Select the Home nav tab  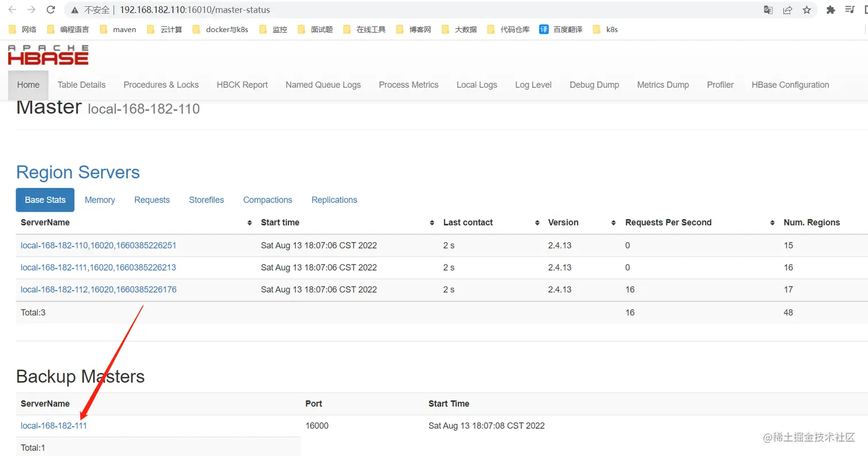(28, 85)
